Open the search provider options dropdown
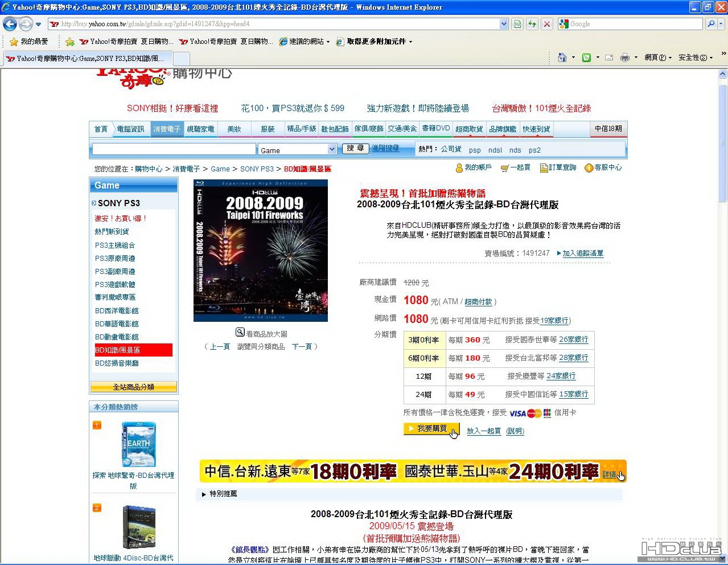The width and height of the screenshot is (728, 565). (x=722, y=24)
